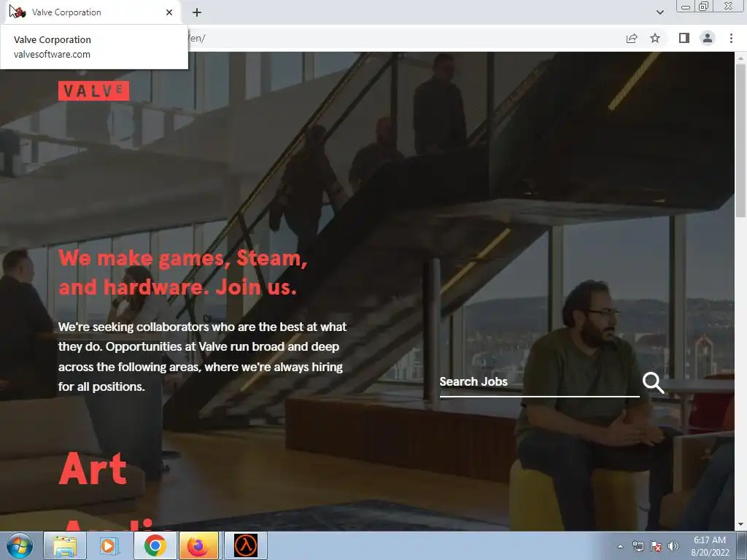
Task: Bookmark this page with the star icon
Action: tap(656, 38)
